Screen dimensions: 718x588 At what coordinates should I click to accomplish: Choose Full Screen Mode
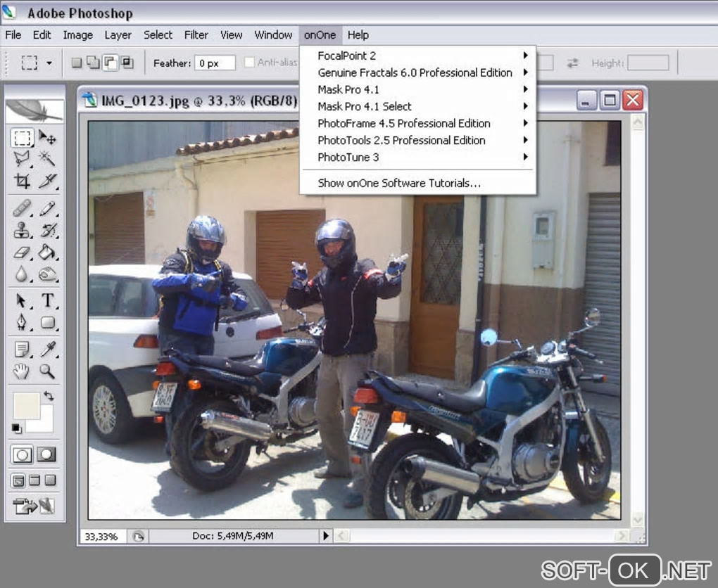point(51,480)
